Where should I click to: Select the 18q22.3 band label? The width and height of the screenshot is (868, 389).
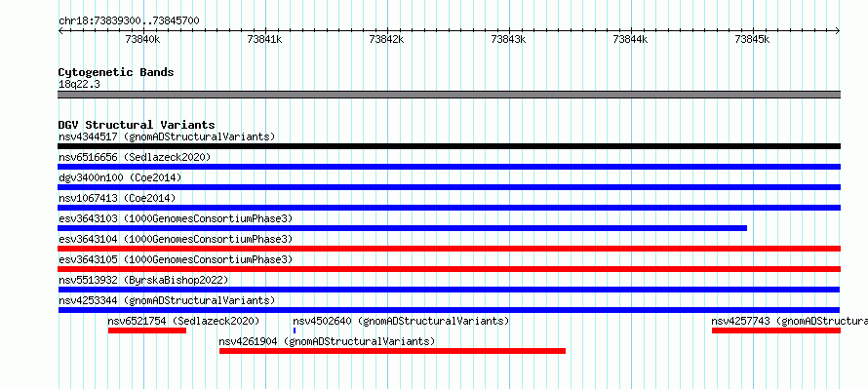79,84
